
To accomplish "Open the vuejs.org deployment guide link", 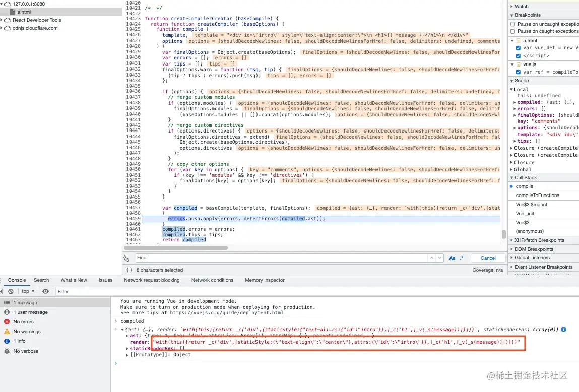I will coord(227,312).
